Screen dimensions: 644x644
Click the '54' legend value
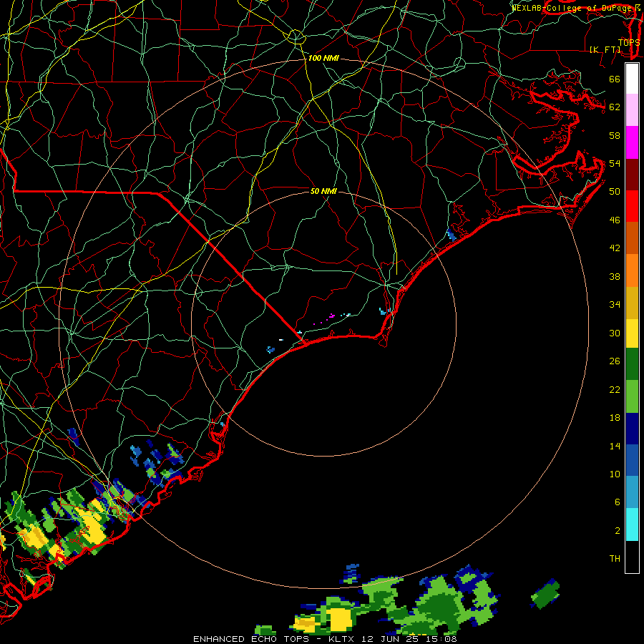coord(615,163)
